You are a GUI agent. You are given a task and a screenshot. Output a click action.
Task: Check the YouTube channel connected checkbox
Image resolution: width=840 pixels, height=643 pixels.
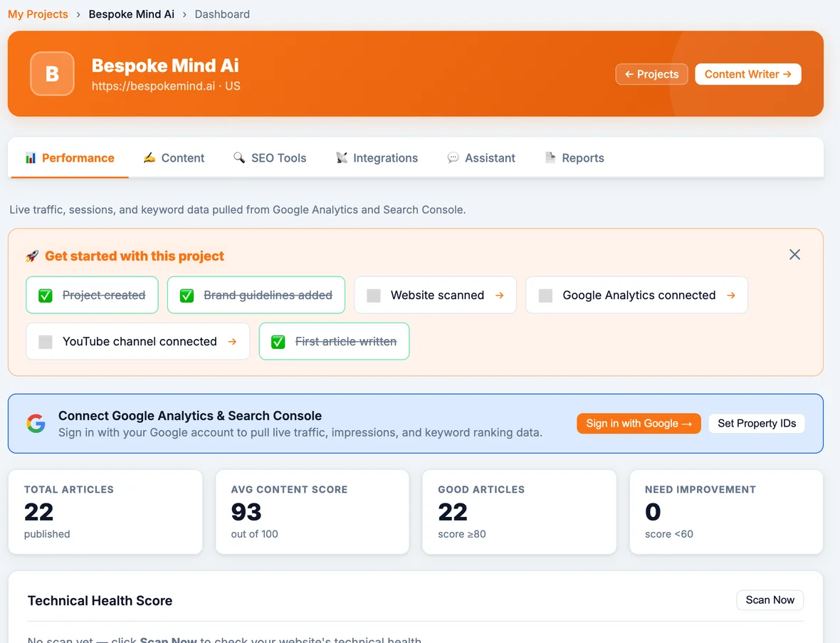[46, 342]
